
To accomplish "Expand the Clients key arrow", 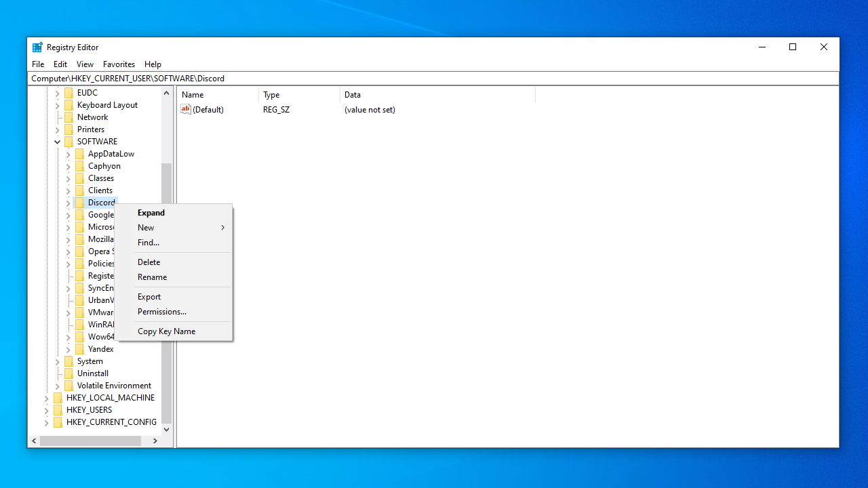I will point(68,190).
